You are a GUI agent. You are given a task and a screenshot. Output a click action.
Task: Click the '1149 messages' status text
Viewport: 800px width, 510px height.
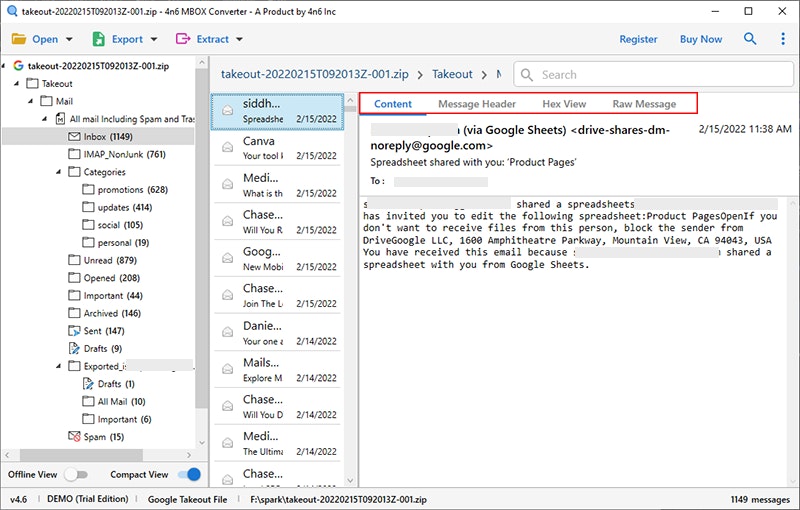(760, 500)
